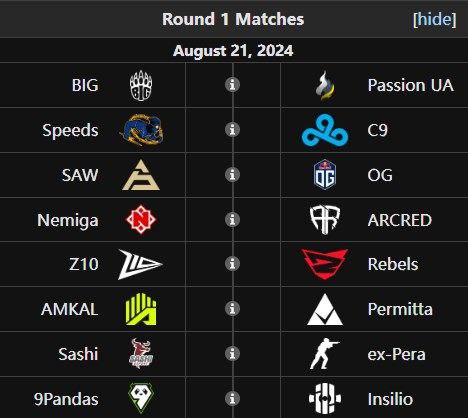This screenshot has height=418, width=468.
Task: Click the OG Red Bull shield logo
Action: [325, 174]
